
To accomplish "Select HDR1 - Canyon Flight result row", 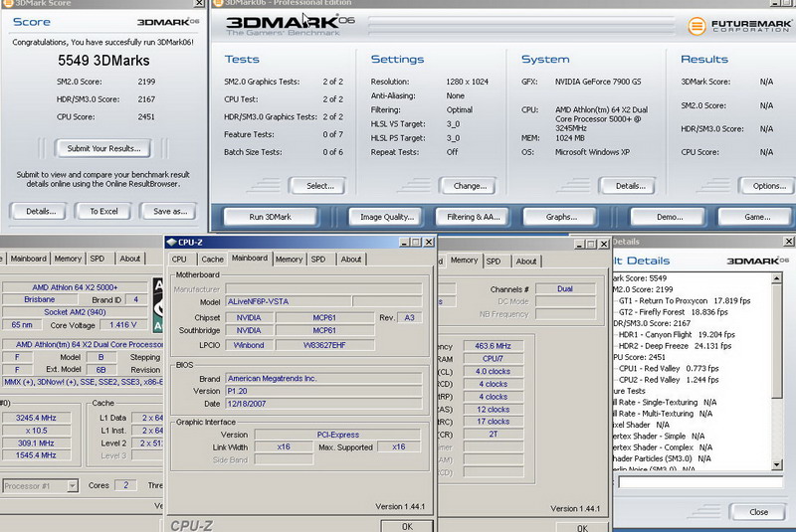I will [x=677, y=335].
